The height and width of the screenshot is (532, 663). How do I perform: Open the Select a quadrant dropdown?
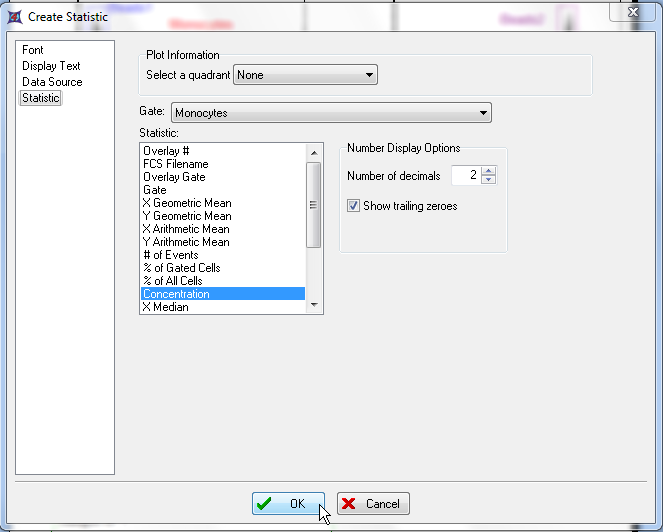coord(305,75)
